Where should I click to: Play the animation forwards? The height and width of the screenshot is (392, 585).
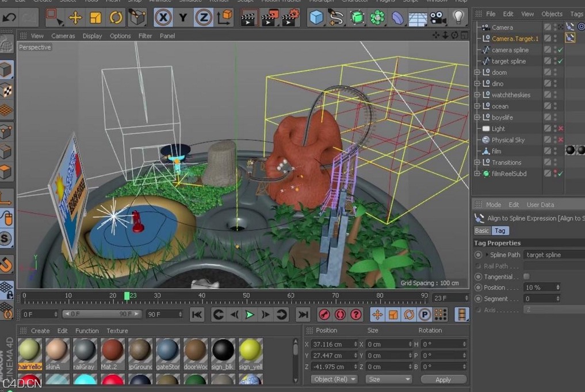[249, 314]
